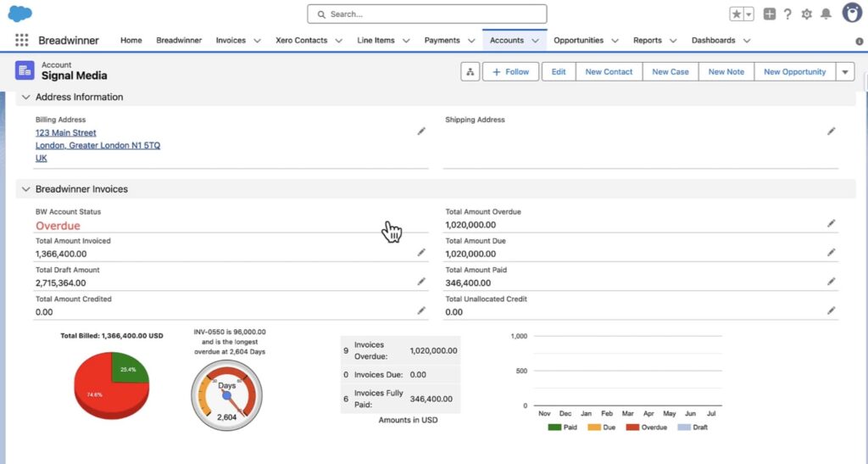Image resolution: width=868 pixels, height=464 pixels.
Task: Edit Billing Address with pencil icon
Action: [x=421, y=131]
